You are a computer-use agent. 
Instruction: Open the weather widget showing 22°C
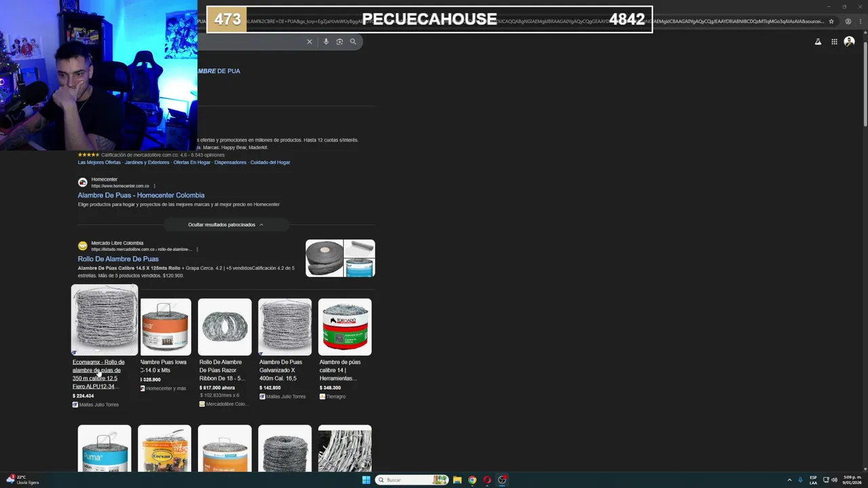click(24, 480)
